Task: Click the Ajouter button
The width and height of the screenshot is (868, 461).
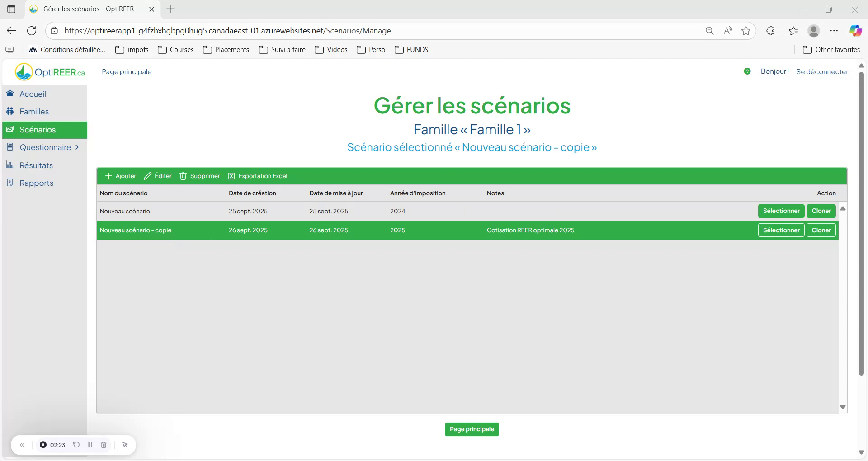Action: 120,176
